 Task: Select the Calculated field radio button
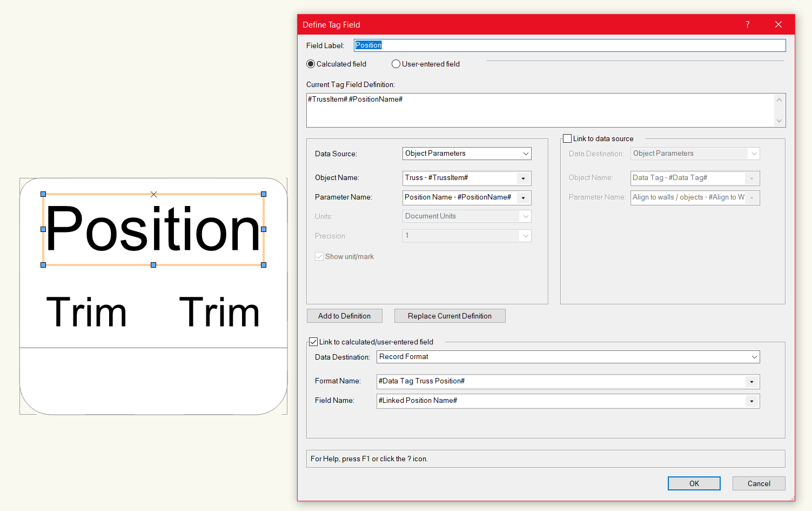[311, 64]
